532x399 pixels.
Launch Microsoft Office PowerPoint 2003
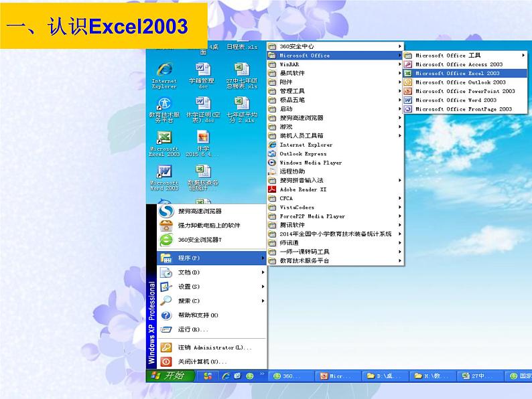pyautogui.click(x=465, y=91)
